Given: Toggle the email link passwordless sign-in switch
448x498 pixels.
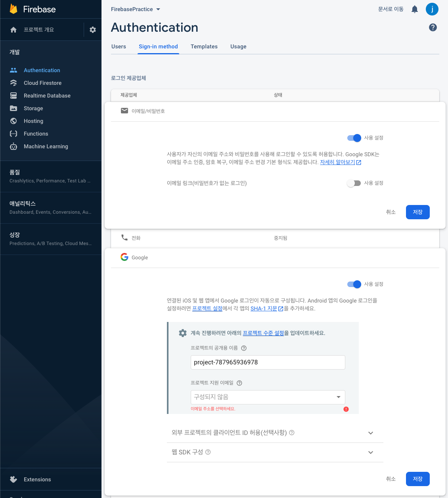Looking at the screenshot, I should point(354,183).
